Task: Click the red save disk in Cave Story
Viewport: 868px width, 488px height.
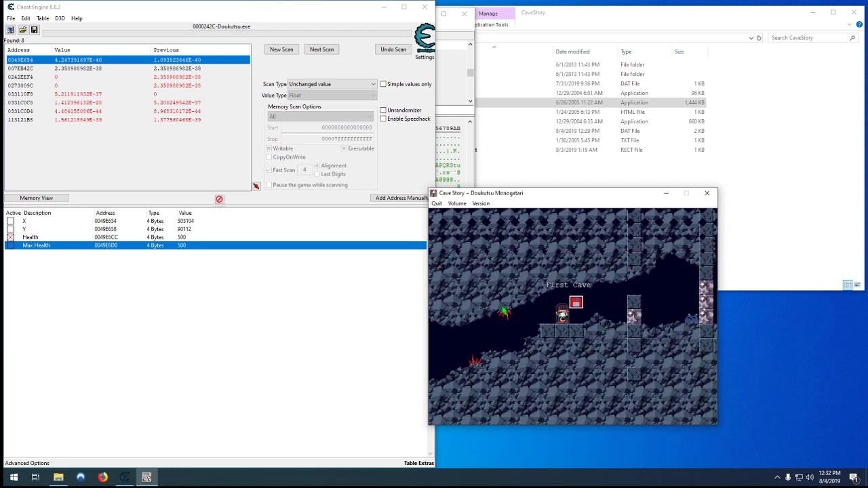Action: (x=576, y=302)
